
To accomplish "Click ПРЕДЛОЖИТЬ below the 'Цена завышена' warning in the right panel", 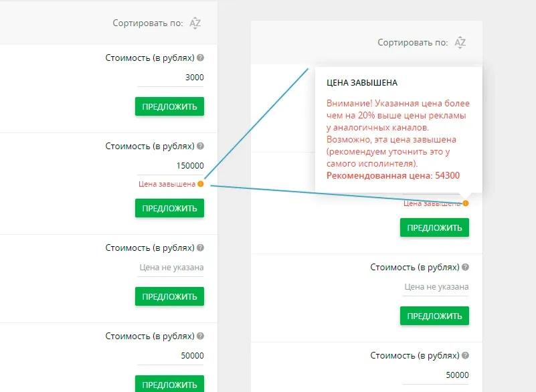I will pyautogui.click(x=434, y=227).
